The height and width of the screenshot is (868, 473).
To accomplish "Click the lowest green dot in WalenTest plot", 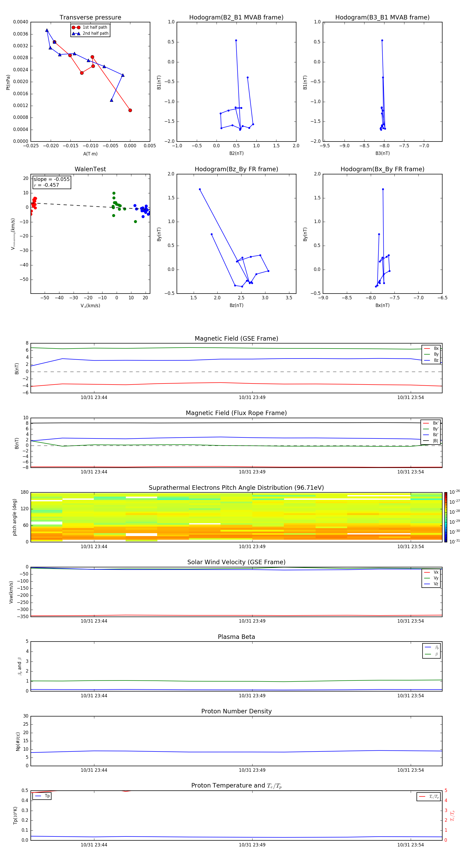I will [x=135, y=222].
